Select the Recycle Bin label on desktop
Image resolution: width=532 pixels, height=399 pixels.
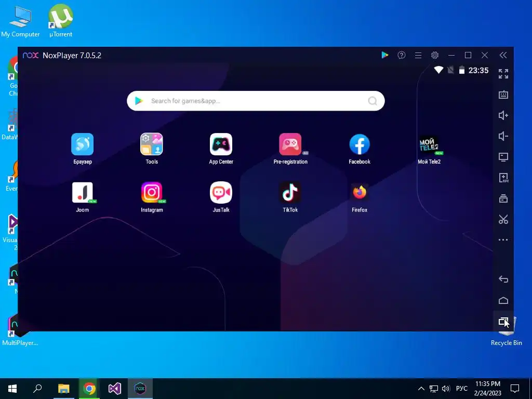click(506, 343)
